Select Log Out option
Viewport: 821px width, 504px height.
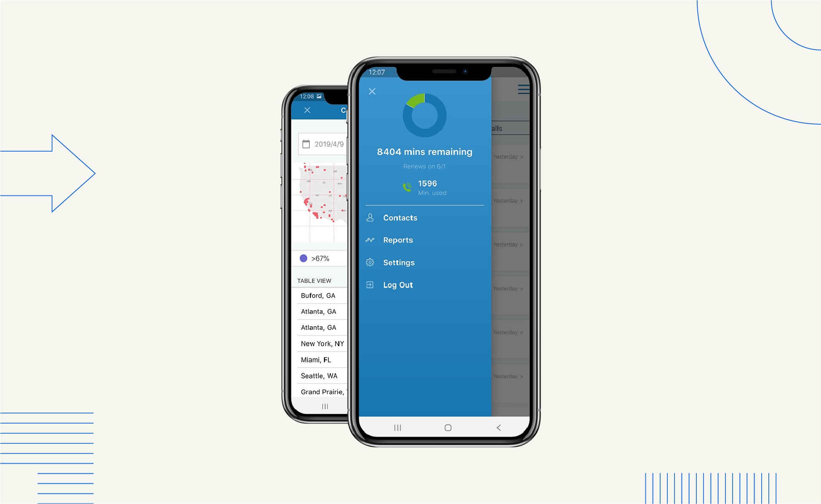397,285
